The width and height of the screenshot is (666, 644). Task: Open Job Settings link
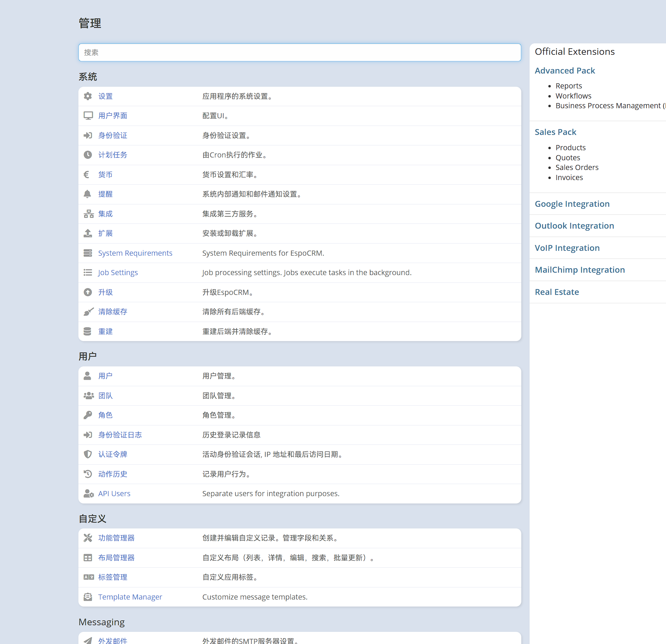point(118,272)
